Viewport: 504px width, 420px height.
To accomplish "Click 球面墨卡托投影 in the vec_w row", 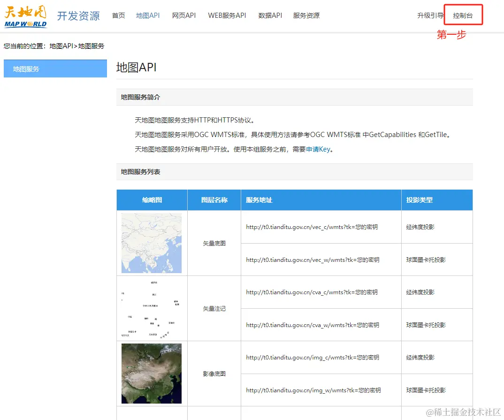I will (x=426, y=260).
